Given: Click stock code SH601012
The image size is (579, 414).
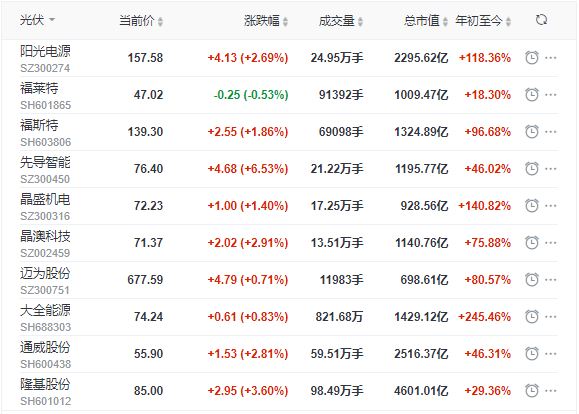Looking at the screenshot, I should coord(45,401).
